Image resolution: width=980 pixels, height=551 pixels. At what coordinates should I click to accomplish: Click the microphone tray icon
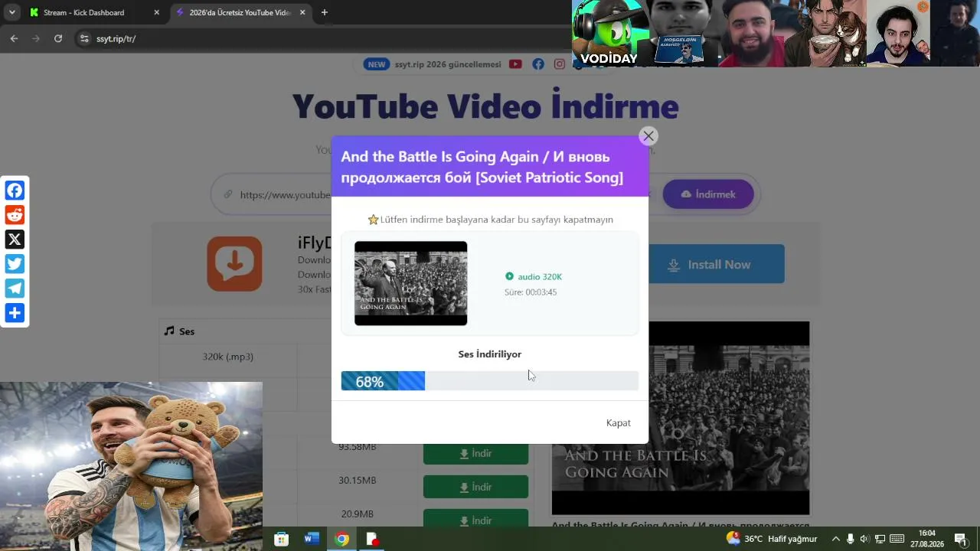[850, 539]
